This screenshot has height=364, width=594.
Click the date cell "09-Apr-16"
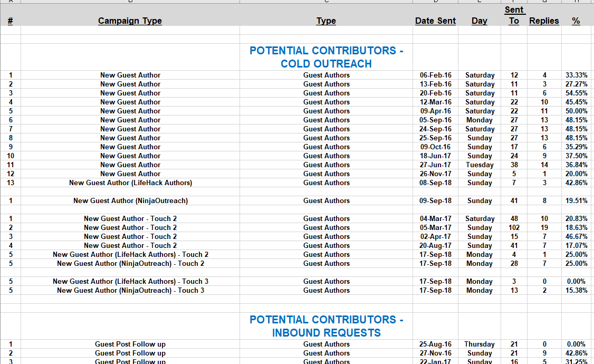point(435,111)
